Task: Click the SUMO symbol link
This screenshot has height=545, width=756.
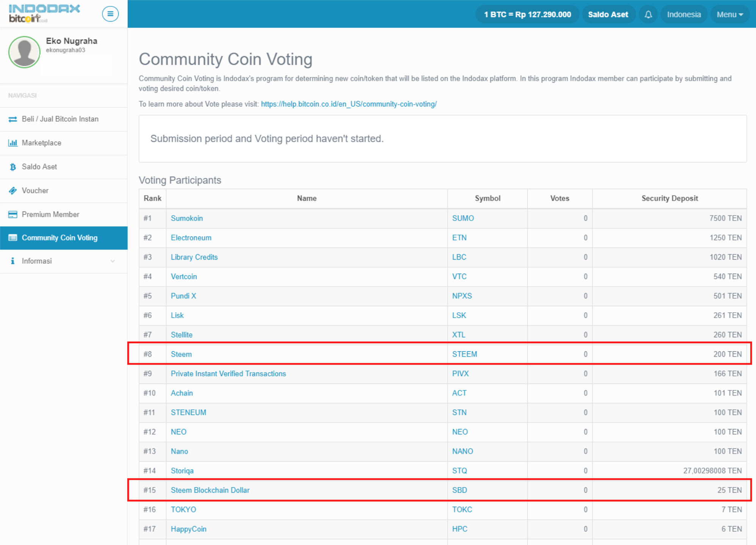Action: [x=463, y=218]
